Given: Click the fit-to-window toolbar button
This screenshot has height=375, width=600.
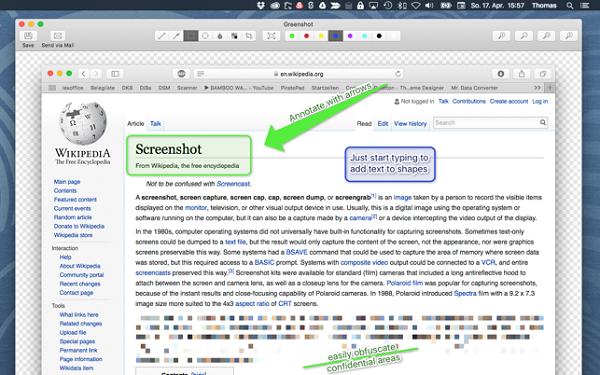Looking at the screenshot, I should (x=271, y=36).
